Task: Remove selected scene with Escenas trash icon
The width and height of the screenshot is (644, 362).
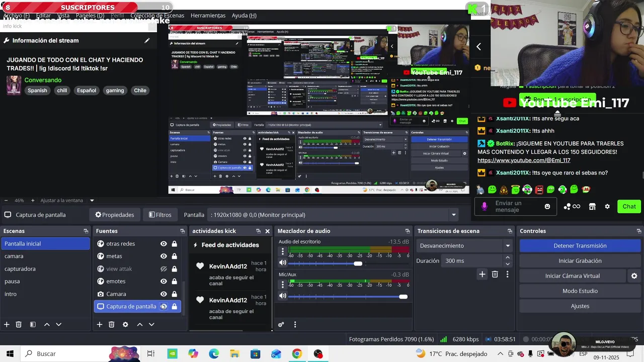Action: pyautogui.click(x=19, y=324)
